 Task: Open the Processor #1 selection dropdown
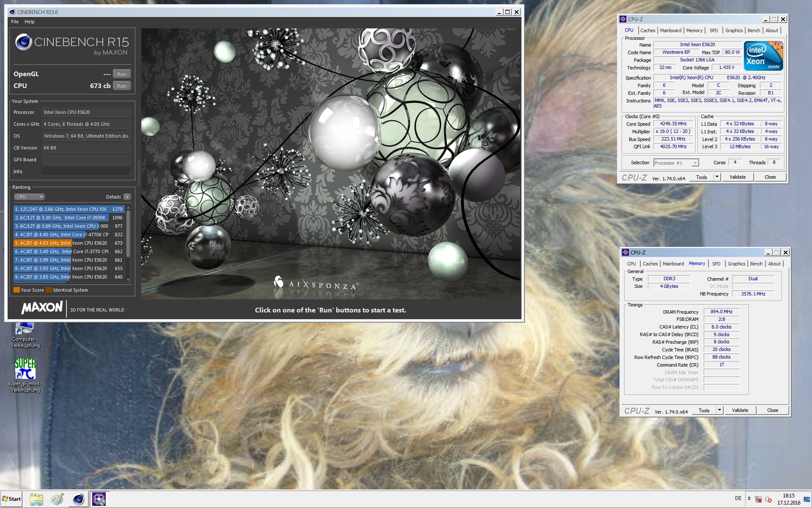click(x=676, y=163)
